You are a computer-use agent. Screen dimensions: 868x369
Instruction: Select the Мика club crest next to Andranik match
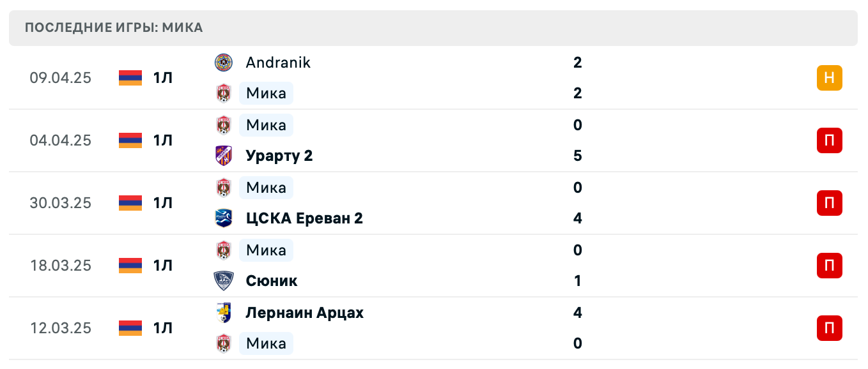(x=223, y=93)
